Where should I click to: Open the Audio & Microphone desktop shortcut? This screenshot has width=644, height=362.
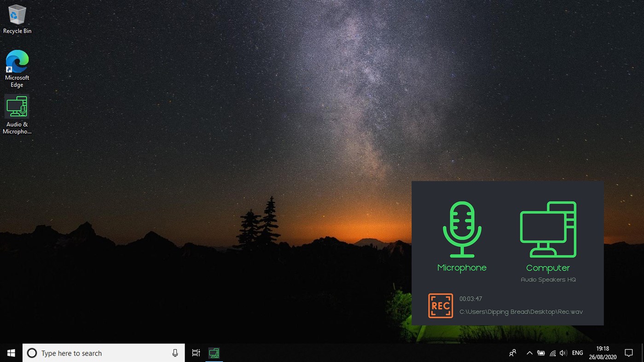coord(17,107)
